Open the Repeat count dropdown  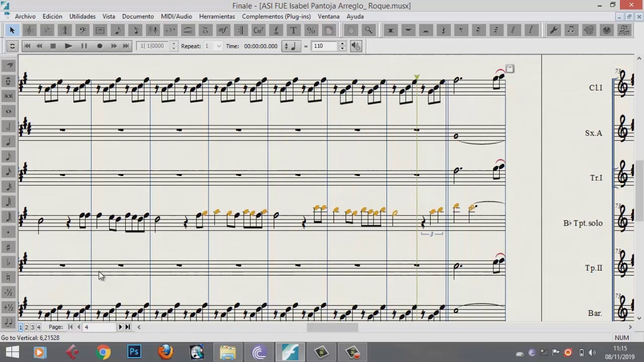tap(218, 46)
